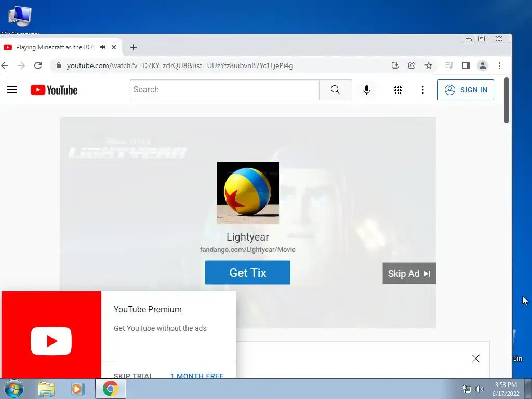Select the Playing Minecraft tab
This screenshot has width=532, height=399.
[x=55, y=47]
